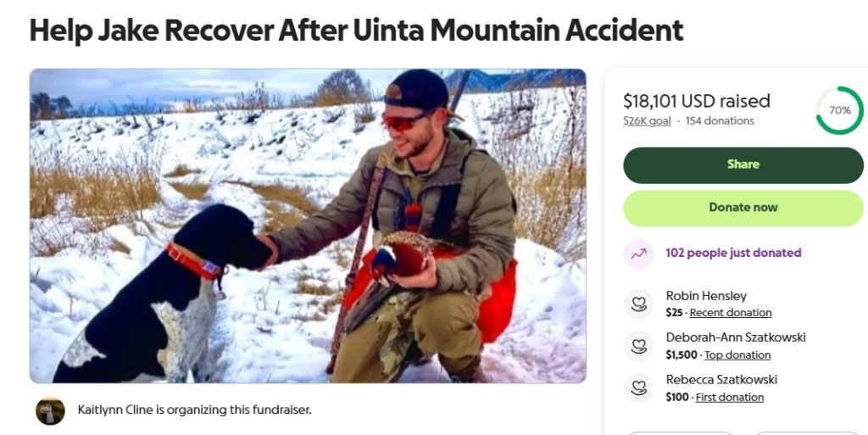The height and width of the screenshot is (435, 868).
Task: Click the fundraiser photo of Jake
Action: pyautogui.click(x=308, y=226)
